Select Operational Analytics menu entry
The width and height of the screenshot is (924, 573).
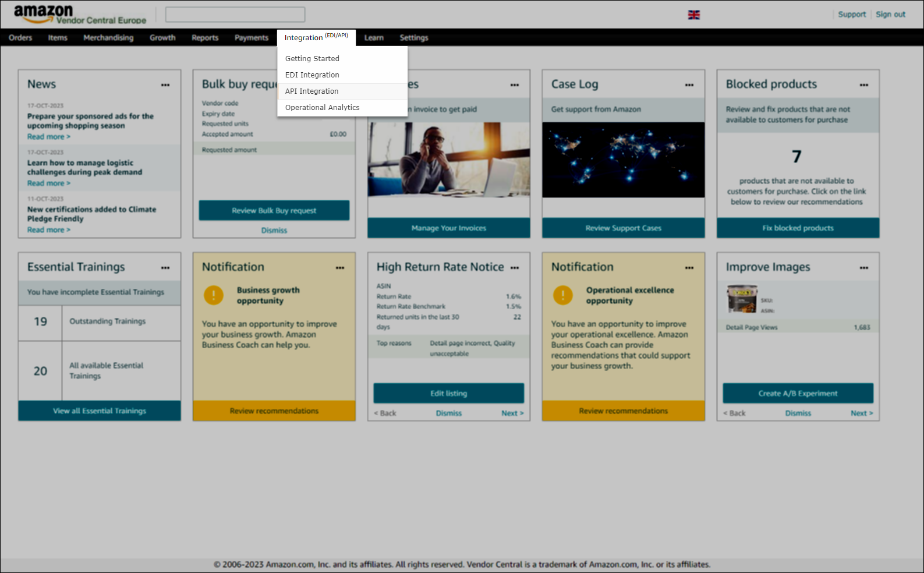[342, 108]
